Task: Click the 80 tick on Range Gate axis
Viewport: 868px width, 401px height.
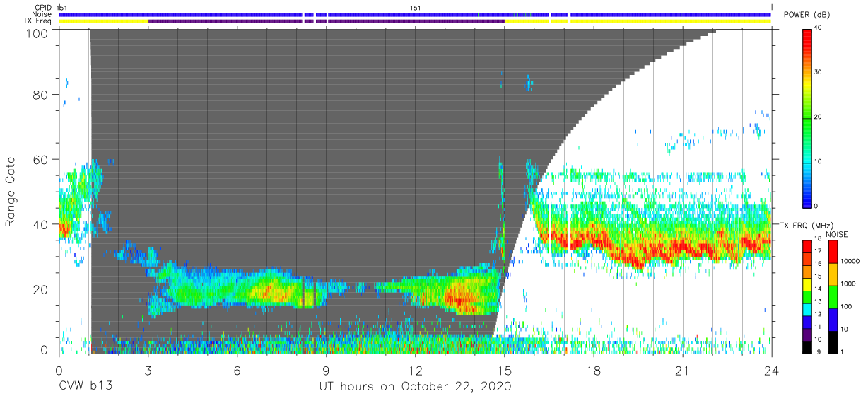Action: 40,95
